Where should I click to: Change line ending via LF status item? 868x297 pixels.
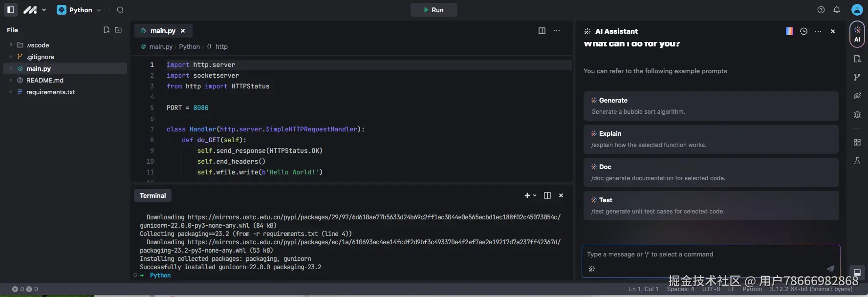tap(731, 289)
